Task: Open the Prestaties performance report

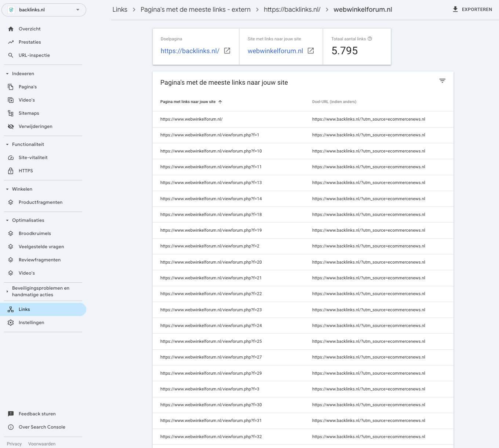Action: coord(30,42)
